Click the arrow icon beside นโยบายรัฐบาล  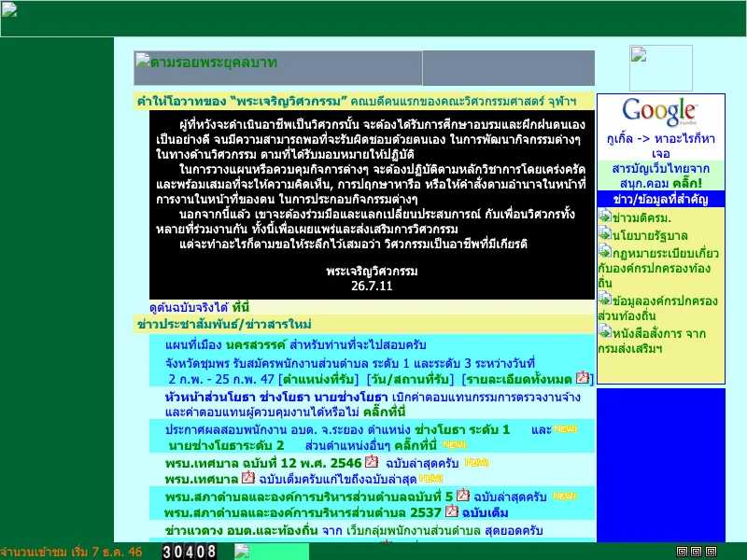point(605,233)
